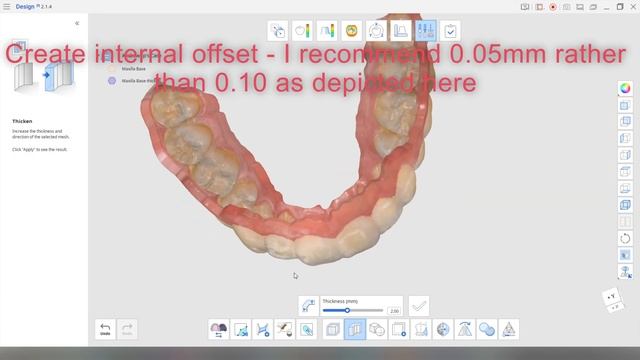This screenshot has height=360, width=640.
Task: Toggle the purple Maxilla Base thicken visibility circle
Action: tap(112, 81)
